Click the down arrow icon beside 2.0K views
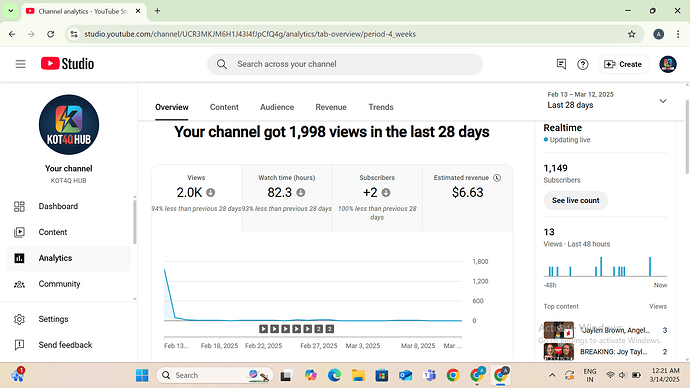690x388 pixels. tap(211, 192)
